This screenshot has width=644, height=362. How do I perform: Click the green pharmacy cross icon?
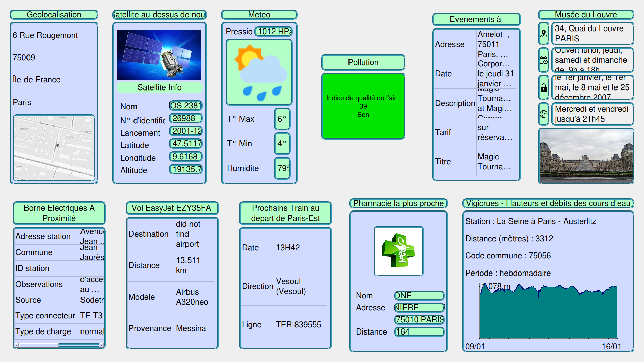tap(398, 251)
